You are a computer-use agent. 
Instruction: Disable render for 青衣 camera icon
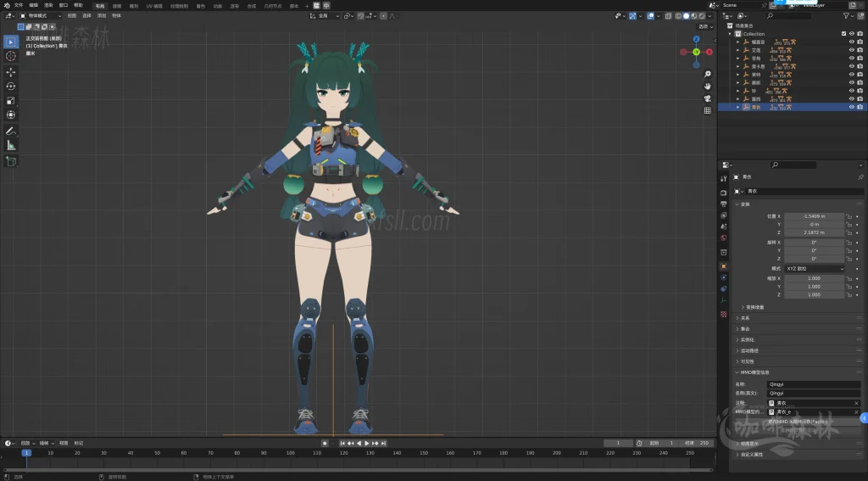(860, 107)
